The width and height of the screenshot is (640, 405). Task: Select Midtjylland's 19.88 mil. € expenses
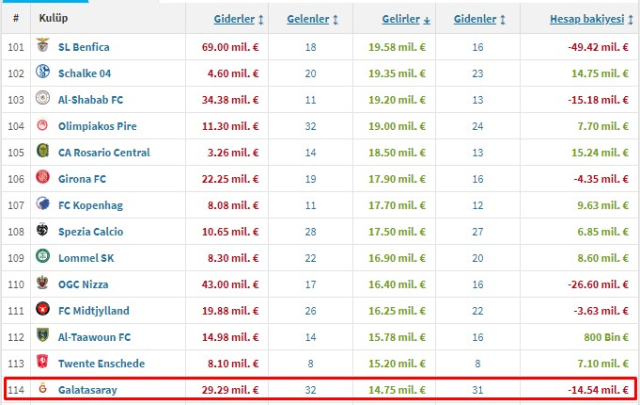(230, 311)
